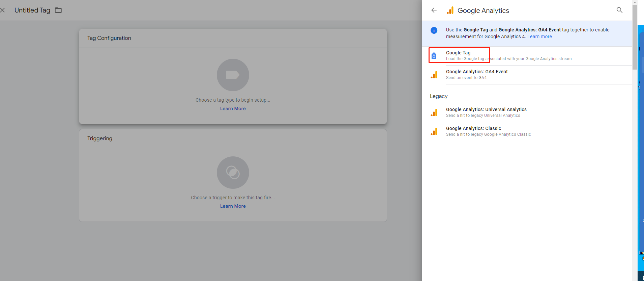
Task: Click the trigger placeholder icon in Triggering
Action: [233, 173]
